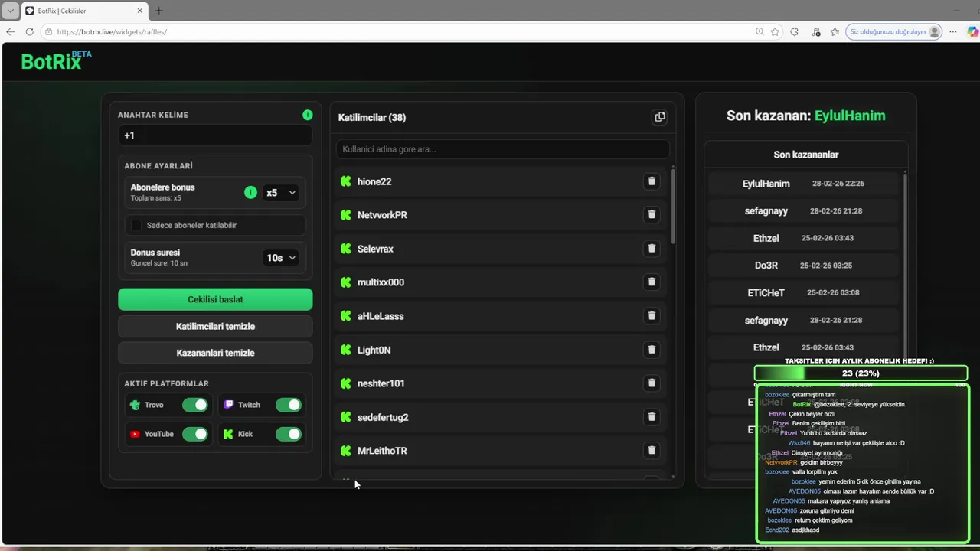The width and height of the screenshot is (980, 551).
Task: Toggle the Twitch platform switch
Action: (x=289, y=405)
